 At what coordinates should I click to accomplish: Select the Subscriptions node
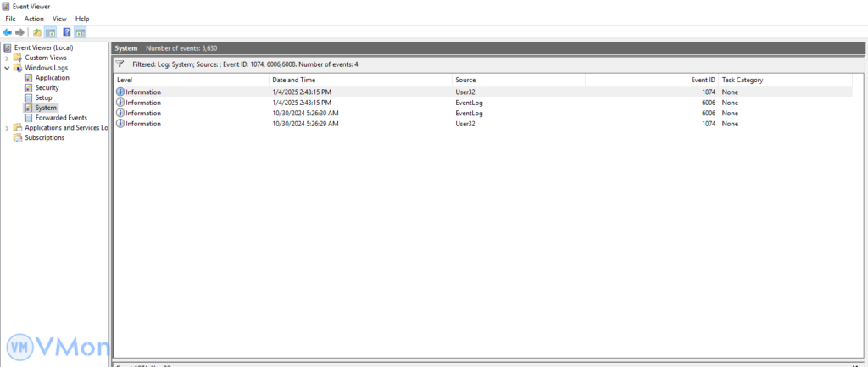(x=44, y=137)
